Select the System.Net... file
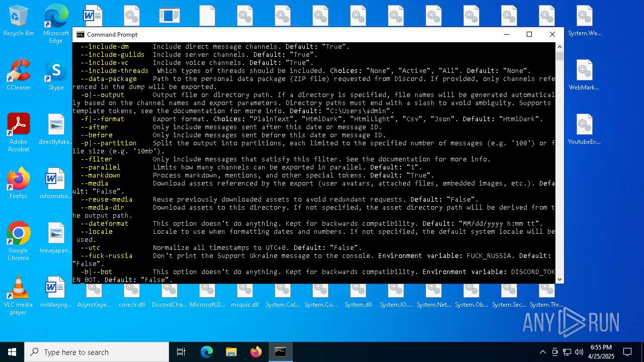This screenshot has height=362, width=644. (x=434, y=297)
